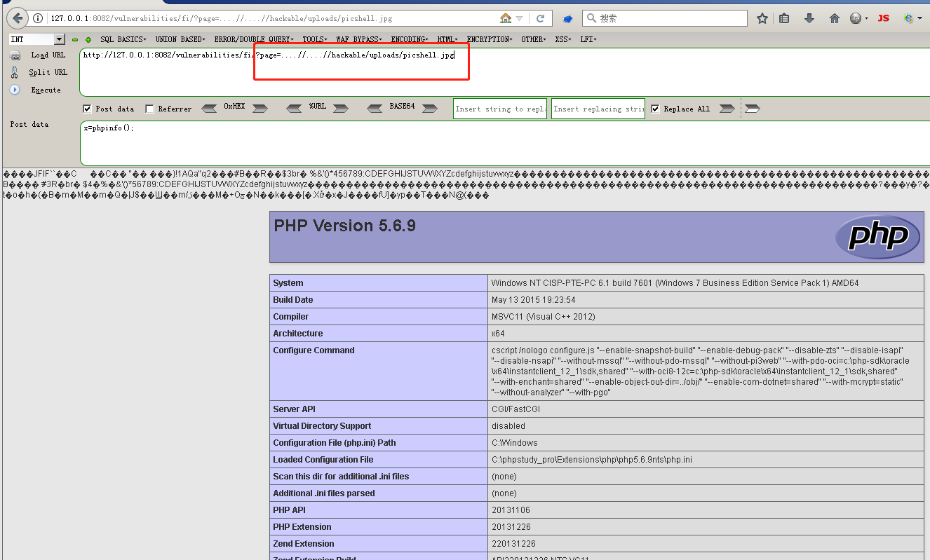Screen dimensions: 930x560
Task: Click the CGI/FastCGI Server API value
Action: click(517, 409)
